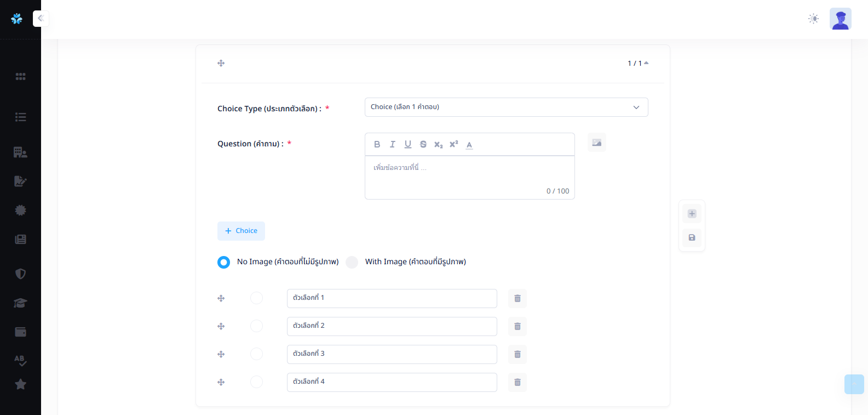Click the plus add icon on right panel

692,213
